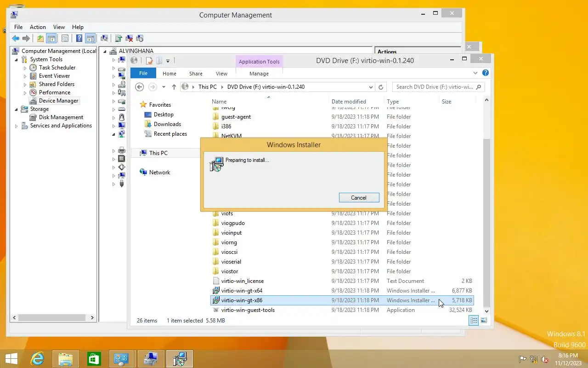Open the address bar history dropdown
The height and width of the screenshot is (368, 588).
[x=371, y=87]
